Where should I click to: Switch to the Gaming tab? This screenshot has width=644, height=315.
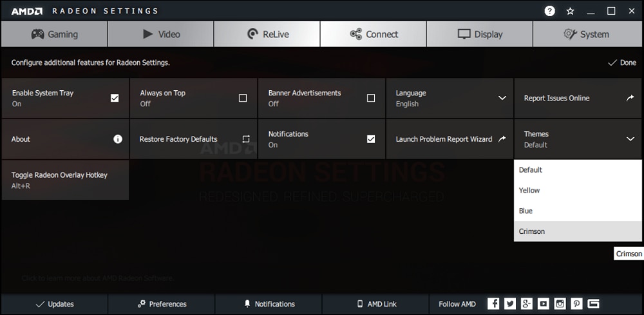point(54,34)
